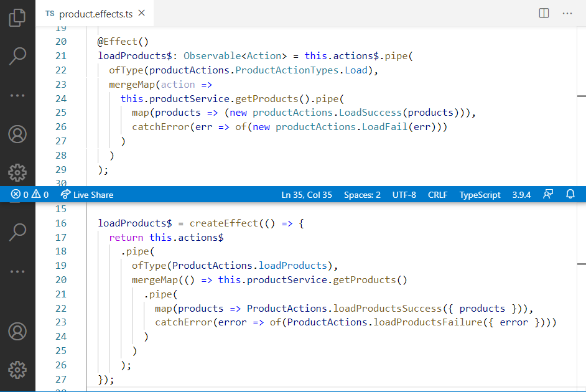The height and width of the screenshot is (392, 586).
Task: Click LoadSuccess in upper editor
Action: (370, 113)
